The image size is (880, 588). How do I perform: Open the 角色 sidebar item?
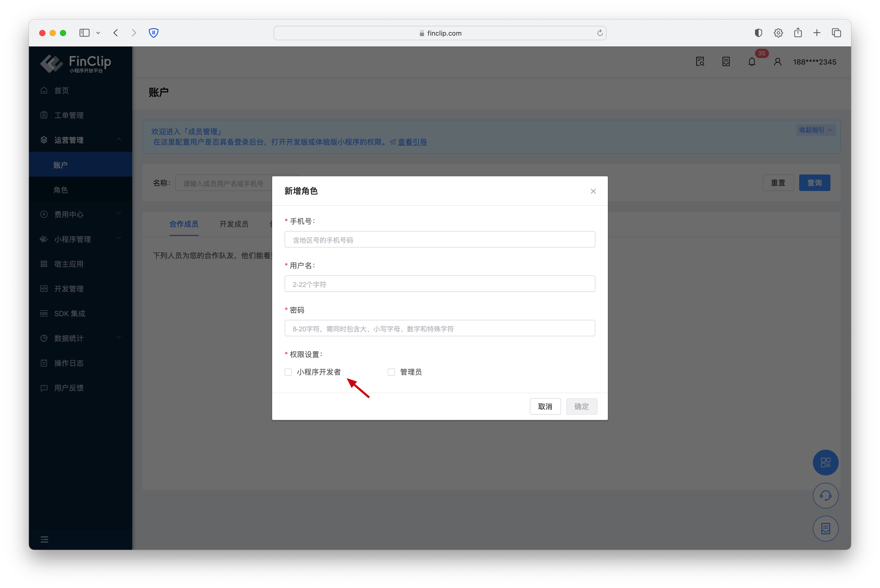click(61, 190)
